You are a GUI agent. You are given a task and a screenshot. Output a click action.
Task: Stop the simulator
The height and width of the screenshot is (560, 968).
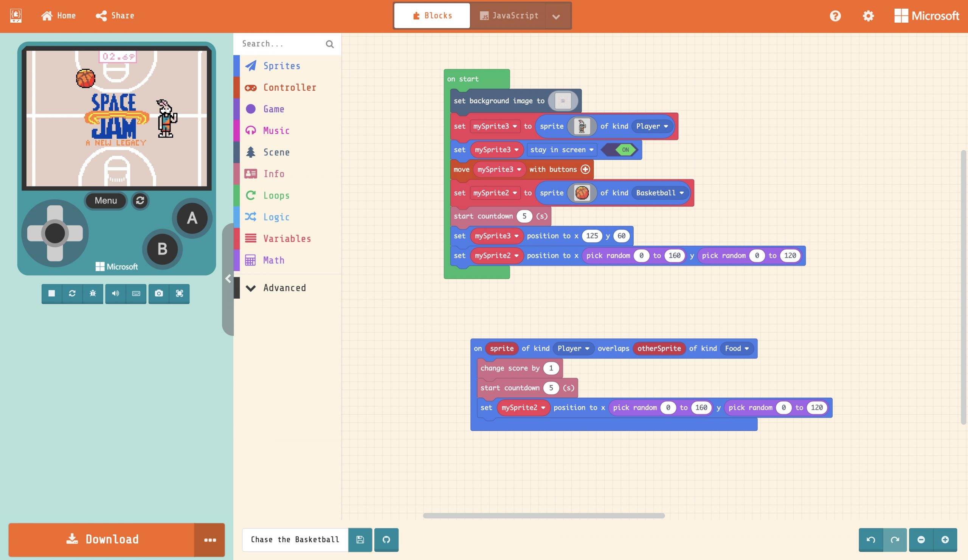pyautogui.click(x=52, y=293)
